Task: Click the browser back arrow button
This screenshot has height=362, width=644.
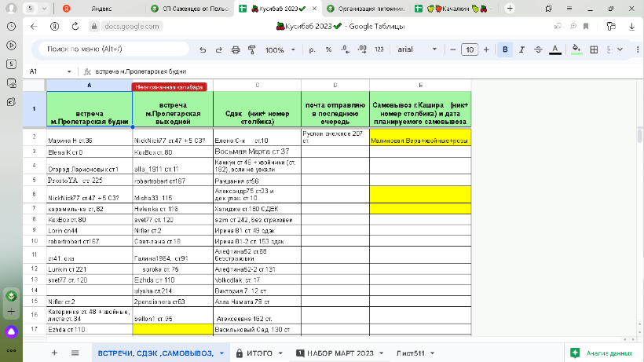Action: coord(33,27)
